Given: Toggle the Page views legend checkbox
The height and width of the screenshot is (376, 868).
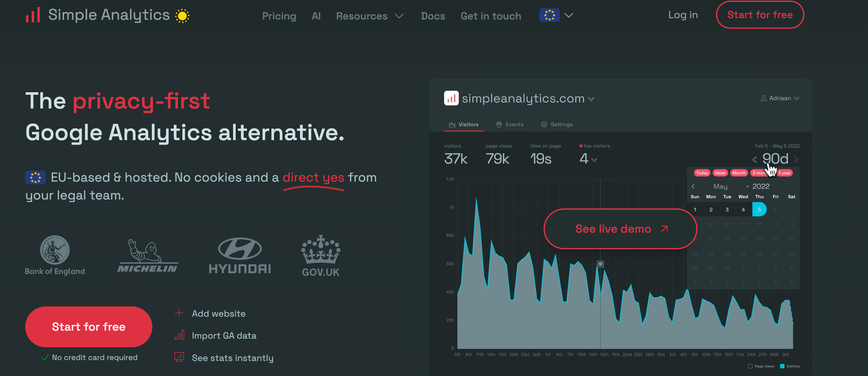Looking at the screenshot, I should tap(750, 366).
